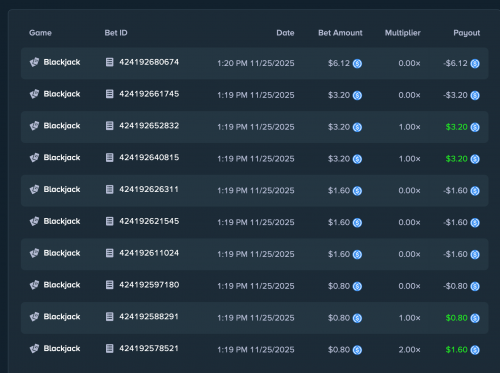Click the Game column header
The width and height of the screenshot is (500, 373).
coord(40,33)
